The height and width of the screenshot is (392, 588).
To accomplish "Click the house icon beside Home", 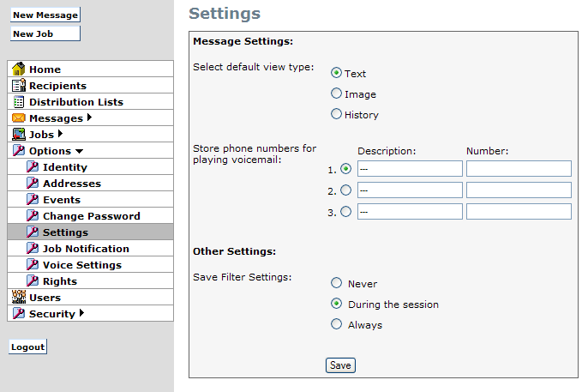I will tap(18, 69).
